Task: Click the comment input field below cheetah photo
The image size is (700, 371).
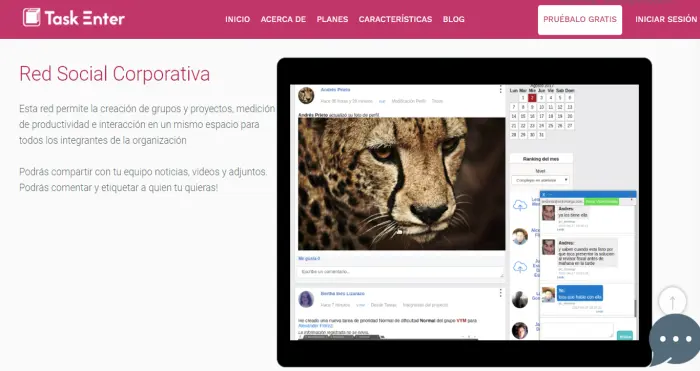Action: pyautogui.click(x=400, y=272)
